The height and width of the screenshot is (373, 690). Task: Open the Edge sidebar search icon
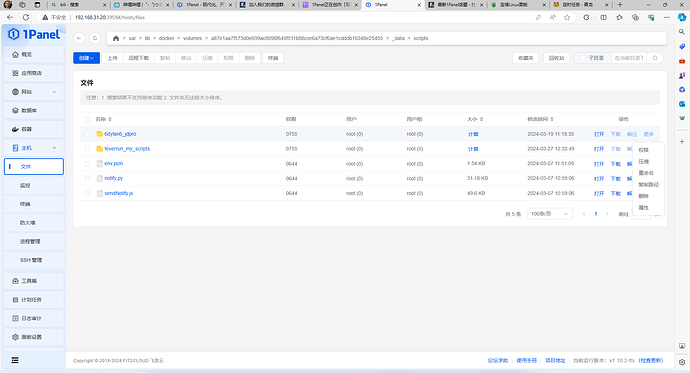click(x=682, y=32)
